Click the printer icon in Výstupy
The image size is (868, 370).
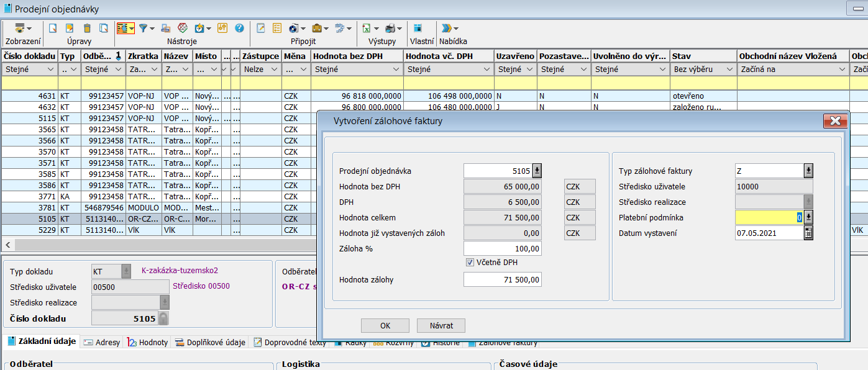point(390,28)
